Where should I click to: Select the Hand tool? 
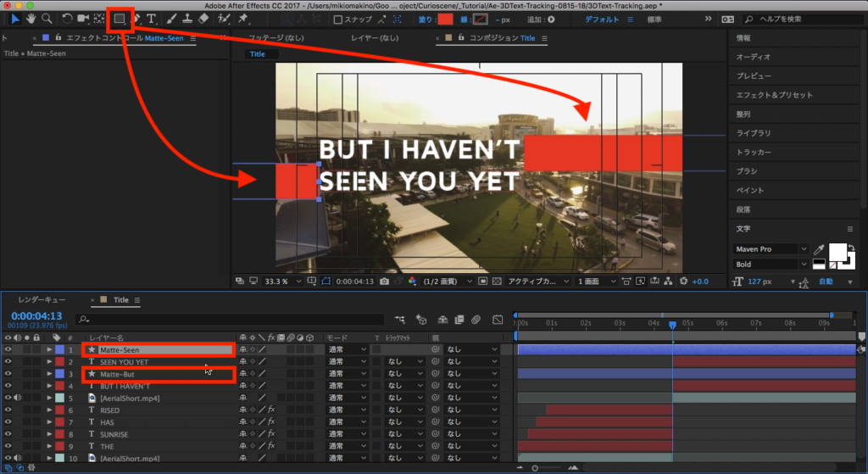pyautogui.click(x=31, y=19)
